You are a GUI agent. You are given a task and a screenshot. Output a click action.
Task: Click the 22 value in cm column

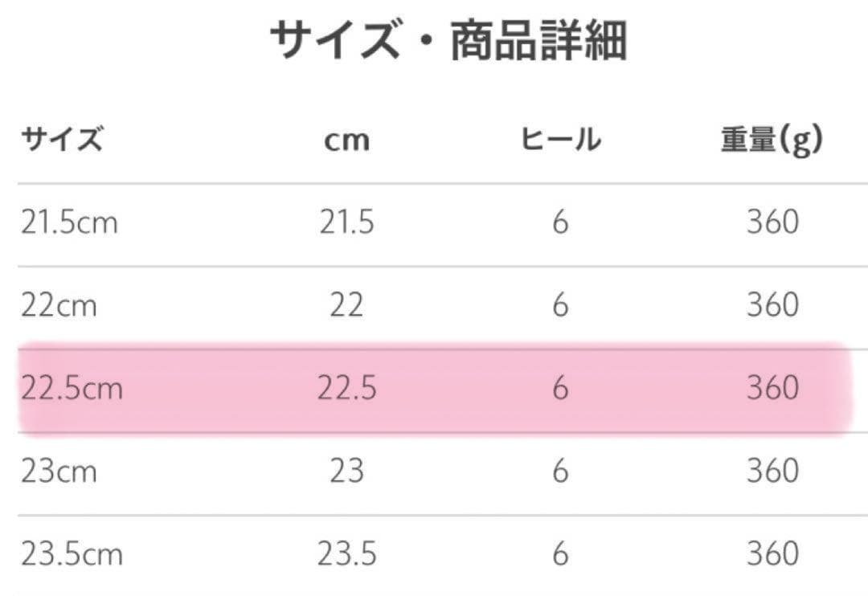[346, 305]
